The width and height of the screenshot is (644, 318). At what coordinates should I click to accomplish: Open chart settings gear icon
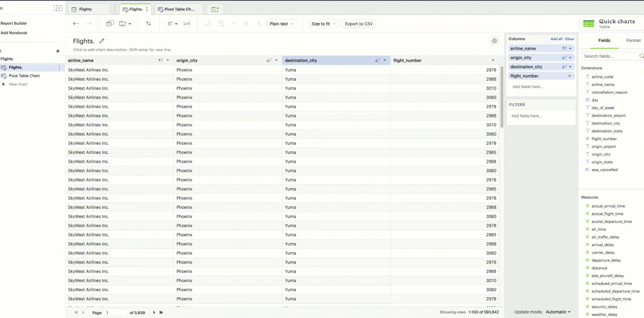click(x=494, y=41)
